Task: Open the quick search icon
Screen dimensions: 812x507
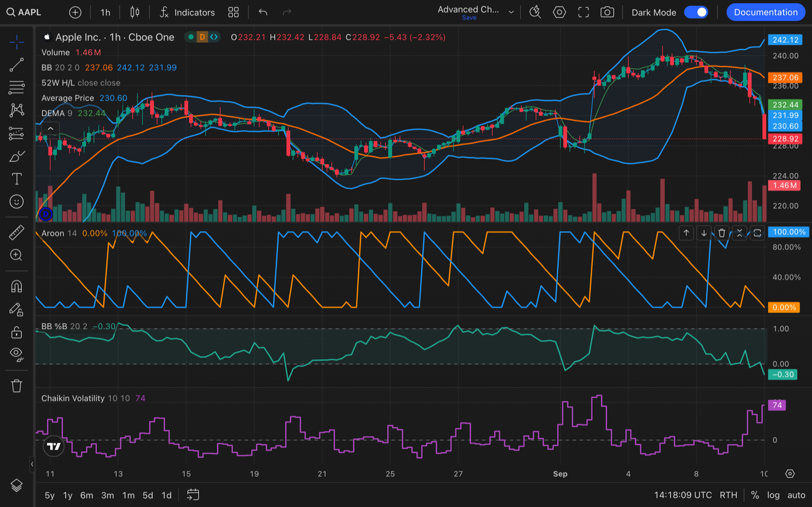Action: click(535, 12)
